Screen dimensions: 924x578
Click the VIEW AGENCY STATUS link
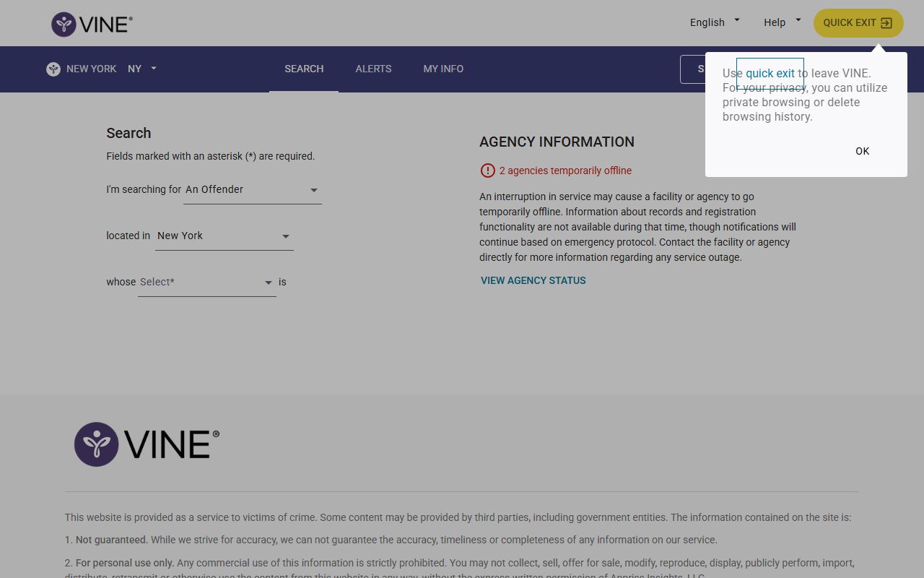(533, 280)
